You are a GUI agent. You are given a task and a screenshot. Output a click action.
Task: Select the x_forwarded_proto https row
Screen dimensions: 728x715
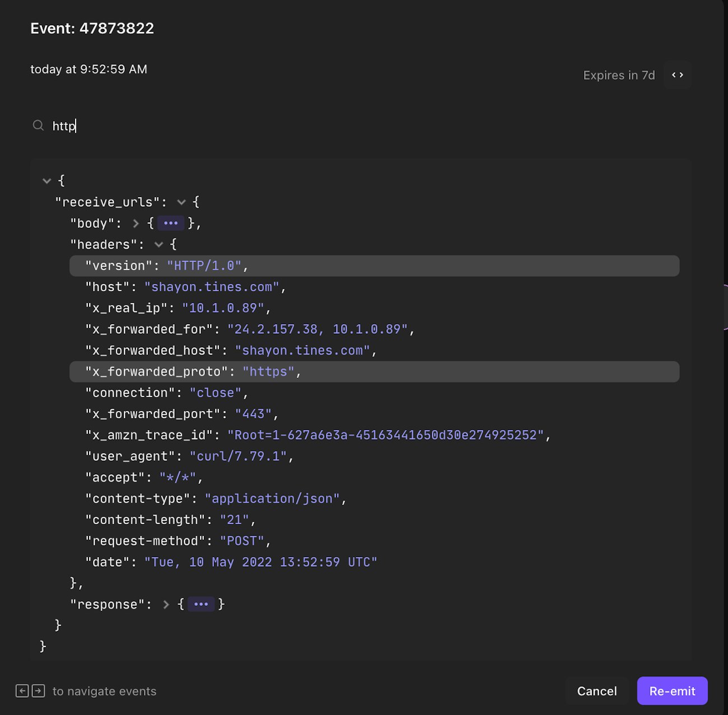374,372
